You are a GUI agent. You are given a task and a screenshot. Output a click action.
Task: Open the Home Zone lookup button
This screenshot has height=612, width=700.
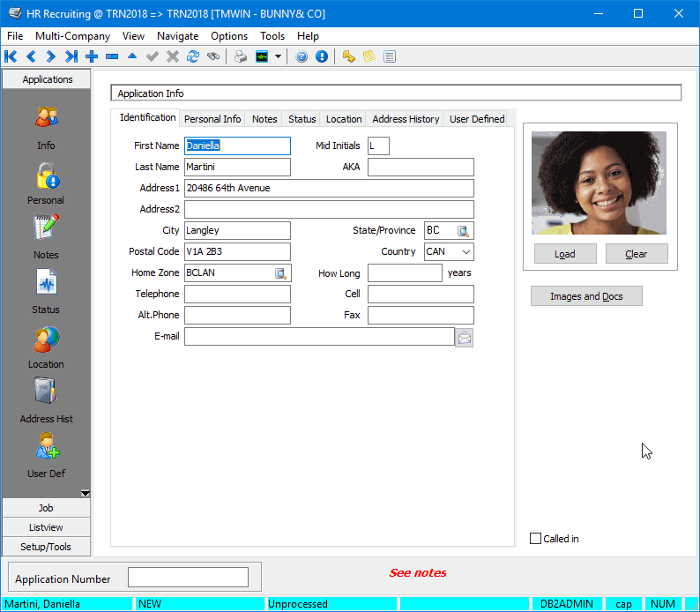tap(280, 273)
